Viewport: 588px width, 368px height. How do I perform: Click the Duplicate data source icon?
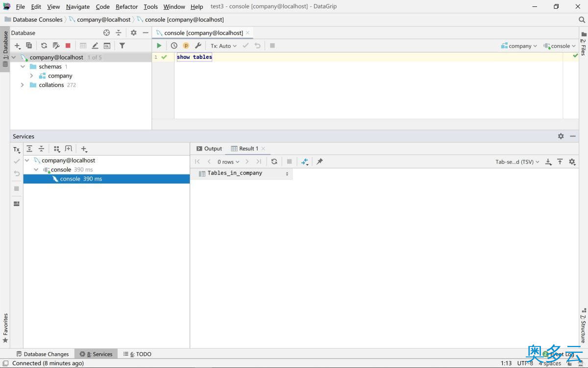click(29, 46)
